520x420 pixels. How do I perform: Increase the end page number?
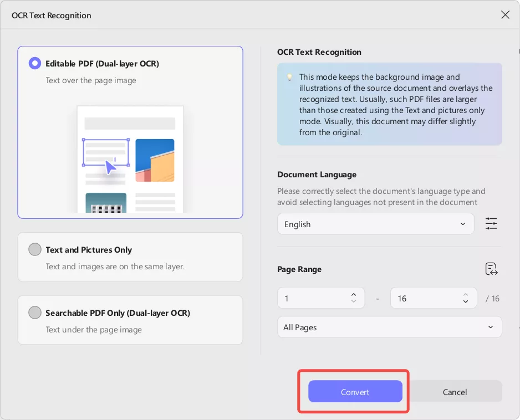[466, 294]
